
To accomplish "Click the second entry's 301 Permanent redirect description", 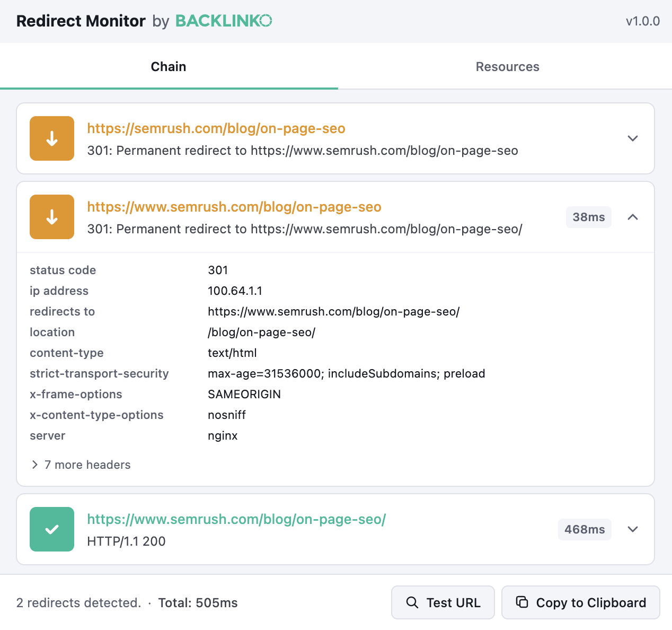I will click(305, 229).
